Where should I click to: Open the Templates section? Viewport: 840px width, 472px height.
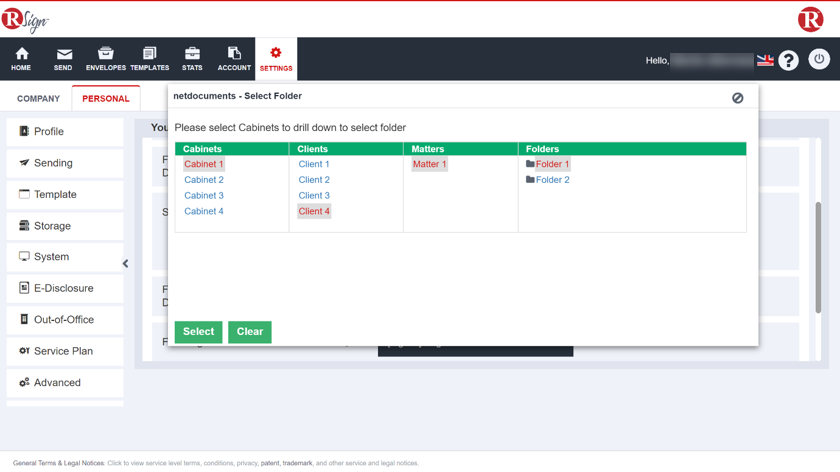pos(149,59)
